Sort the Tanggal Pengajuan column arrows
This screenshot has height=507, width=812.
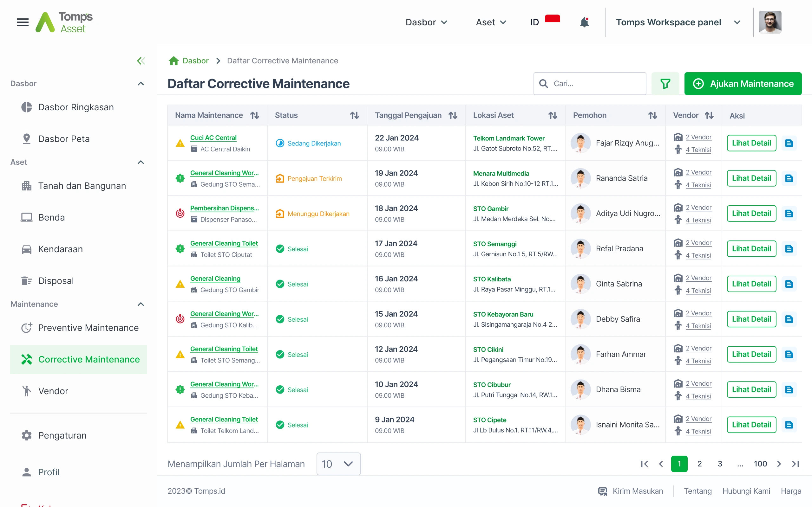click(453, 115)
